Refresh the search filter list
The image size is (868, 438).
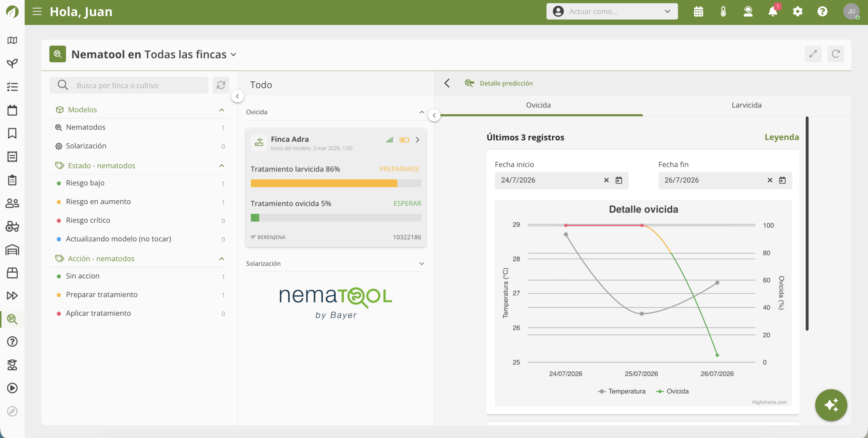point(221,85)
